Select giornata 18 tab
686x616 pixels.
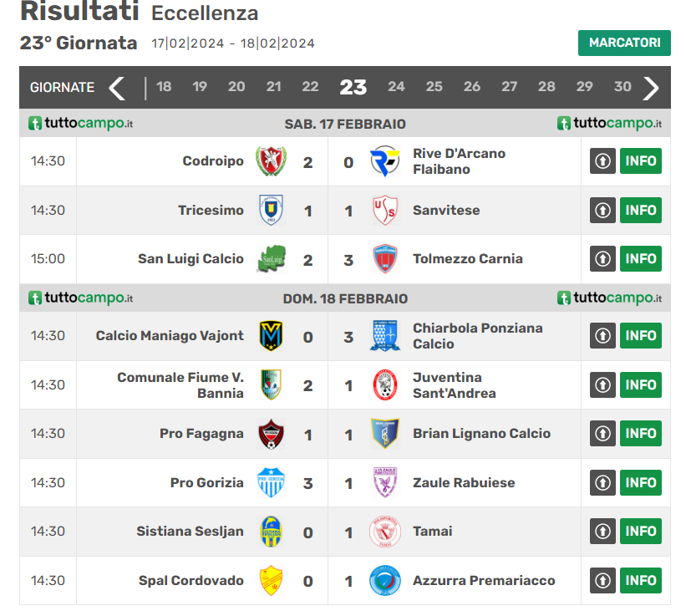[x=164, y=87]
